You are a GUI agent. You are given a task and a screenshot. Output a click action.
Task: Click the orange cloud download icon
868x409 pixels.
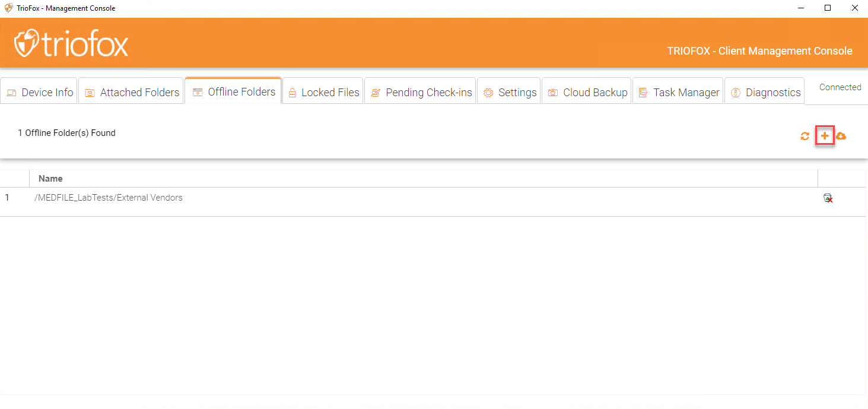(x=841, y=137)
